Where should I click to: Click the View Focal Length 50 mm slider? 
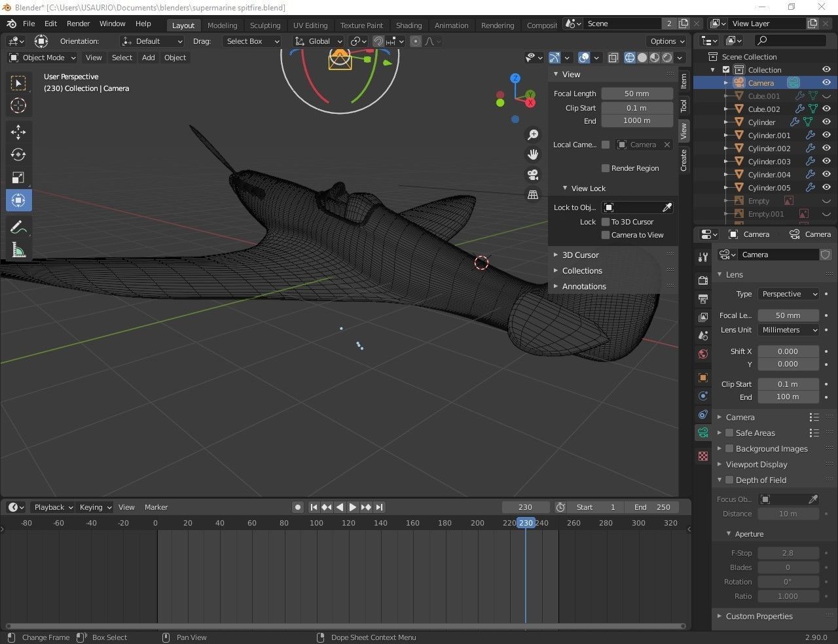coord(637,94)
